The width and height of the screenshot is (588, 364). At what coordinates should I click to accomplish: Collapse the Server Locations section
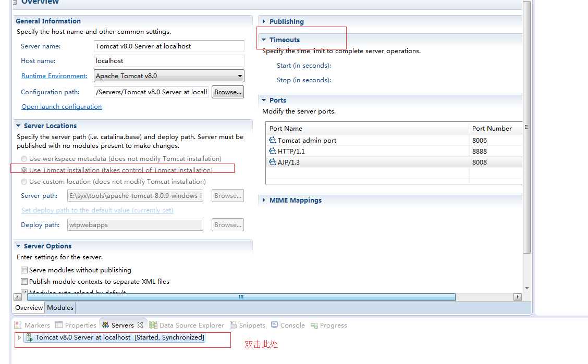(x=18, y=125)
